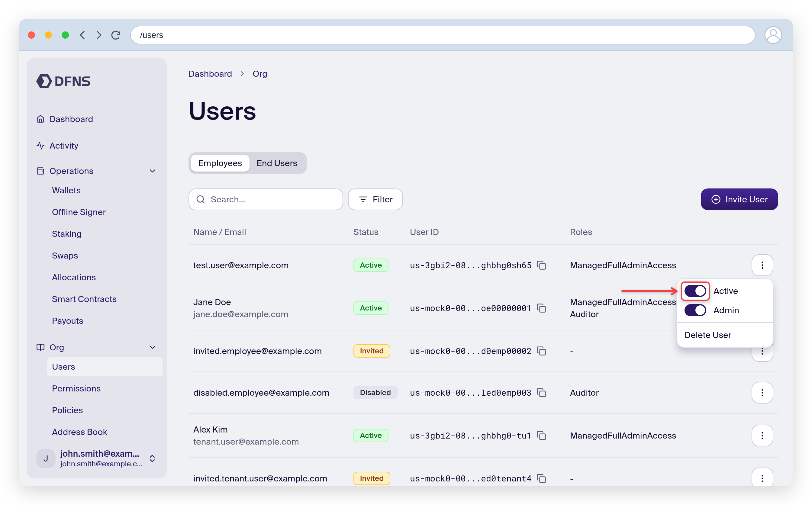The height and width of the screenshot is (505, 812).
Task: Switch to the Employees tab
Action: pos(220,163)
